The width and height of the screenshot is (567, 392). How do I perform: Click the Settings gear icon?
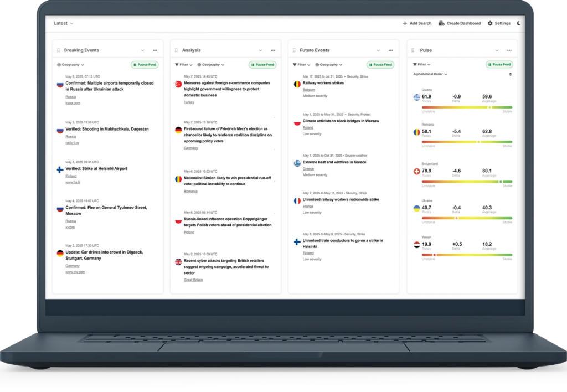[x=490, y=23]
